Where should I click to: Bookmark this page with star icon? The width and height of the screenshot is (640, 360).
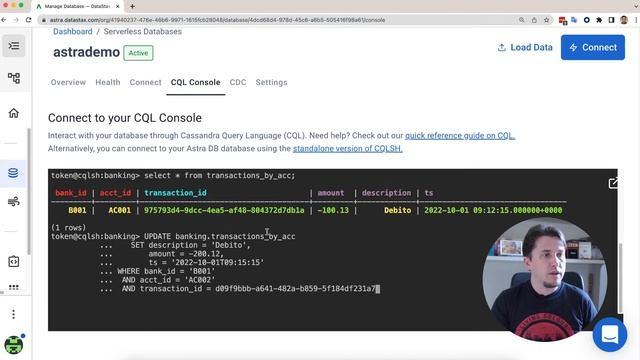[546, 20]
